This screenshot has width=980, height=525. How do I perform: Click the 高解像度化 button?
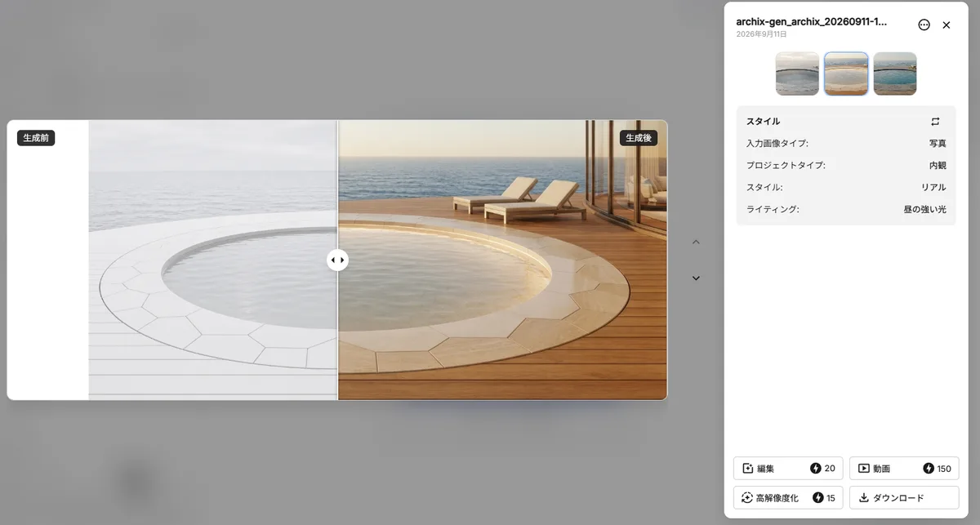coord(788,498)
